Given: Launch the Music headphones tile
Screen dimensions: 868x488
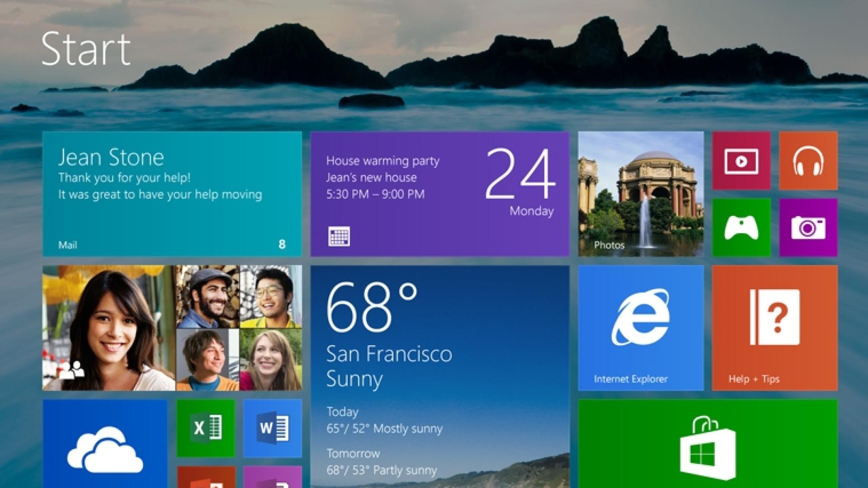Looking at the screenshot, I should click(808, 161).
